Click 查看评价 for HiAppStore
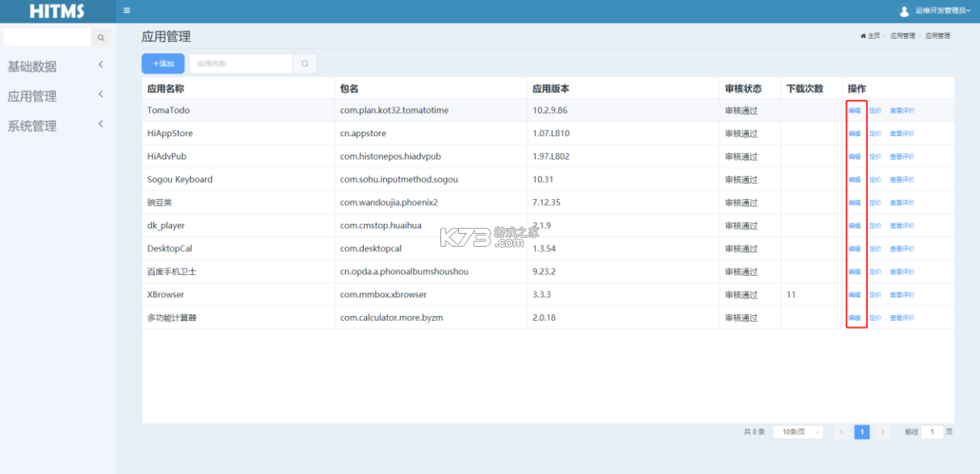 tap(902, 134)
